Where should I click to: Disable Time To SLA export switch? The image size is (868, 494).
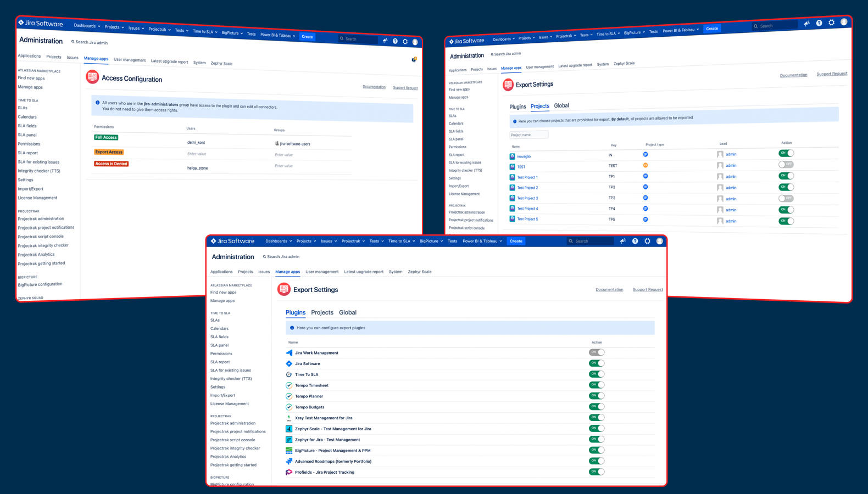597,374
